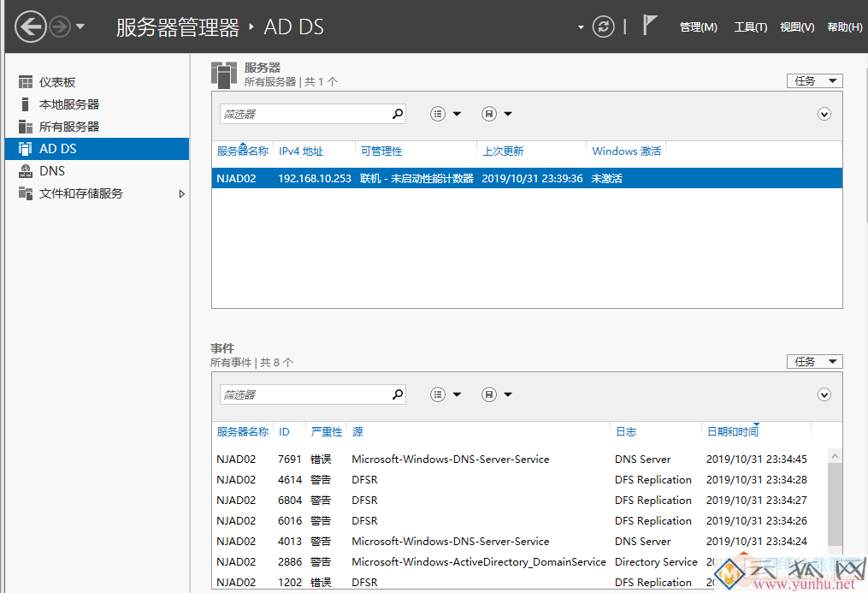Select 所有服务器 in the sidebar
This screenshot has height=593, width=868.
[x=68, y=127]
